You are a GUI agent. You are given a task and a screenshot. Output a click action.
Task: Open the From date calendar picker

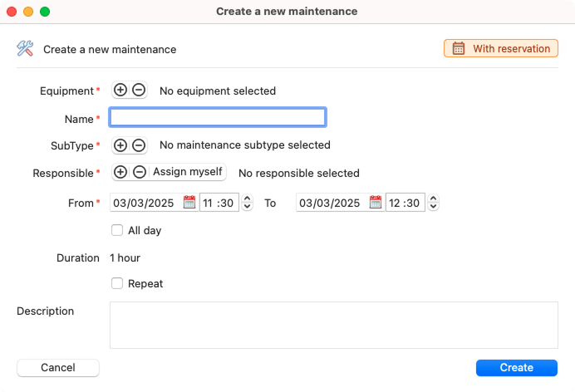[x=189, y=202]
